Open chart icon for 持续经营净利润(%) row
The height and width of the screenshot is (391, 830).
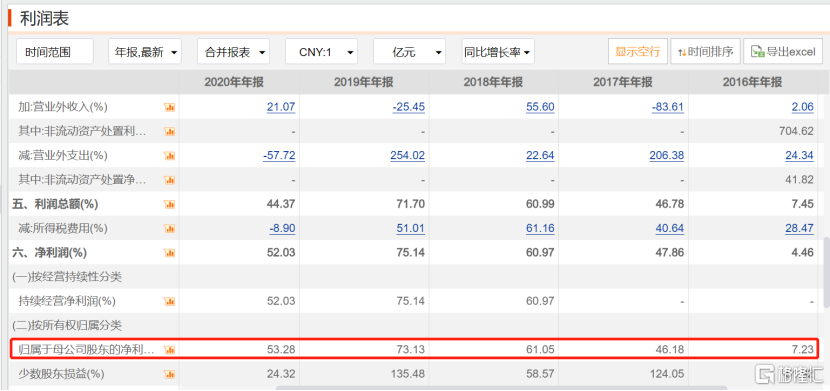pyautogui.click(x=169, y=302)
